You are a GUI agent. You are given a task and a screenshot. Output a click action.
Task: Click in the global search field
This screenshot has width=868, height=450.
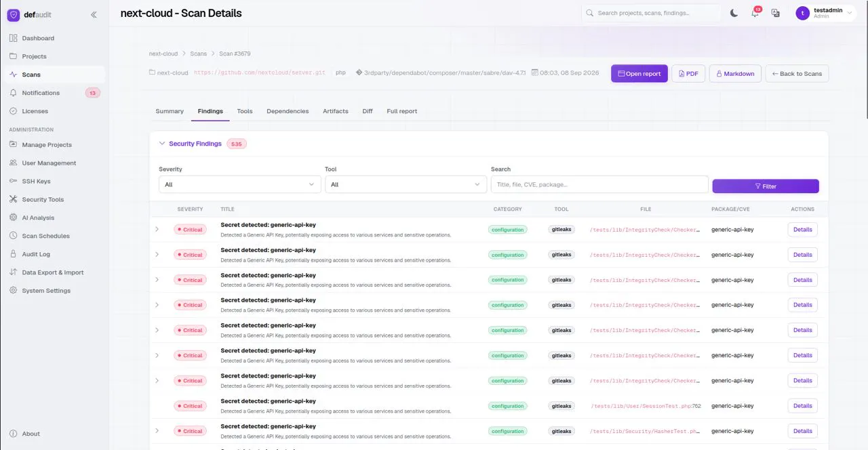(651, 13)
